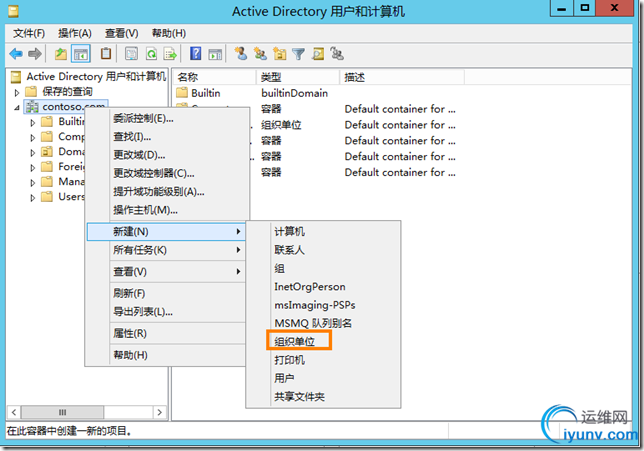
Task: Open the 文件(F) menu
Action: click(29, 33)
